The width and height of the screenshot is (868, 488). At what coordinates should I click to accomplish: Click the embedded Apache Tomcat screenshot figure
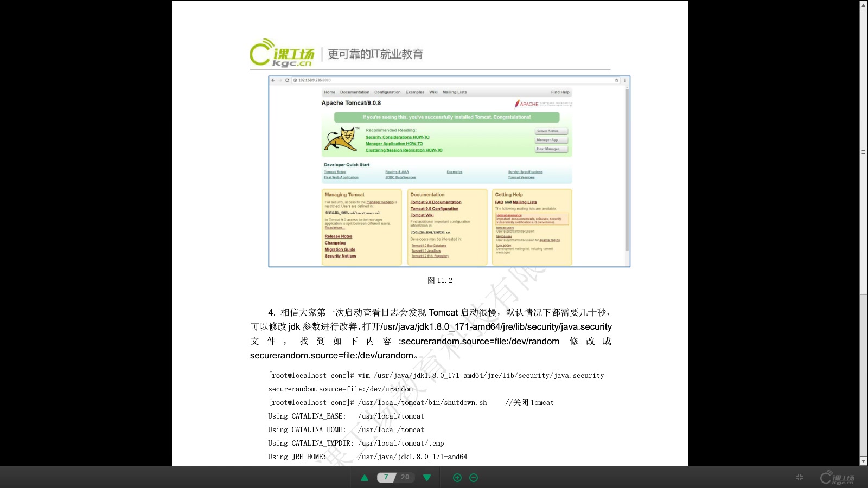point(449,171)
